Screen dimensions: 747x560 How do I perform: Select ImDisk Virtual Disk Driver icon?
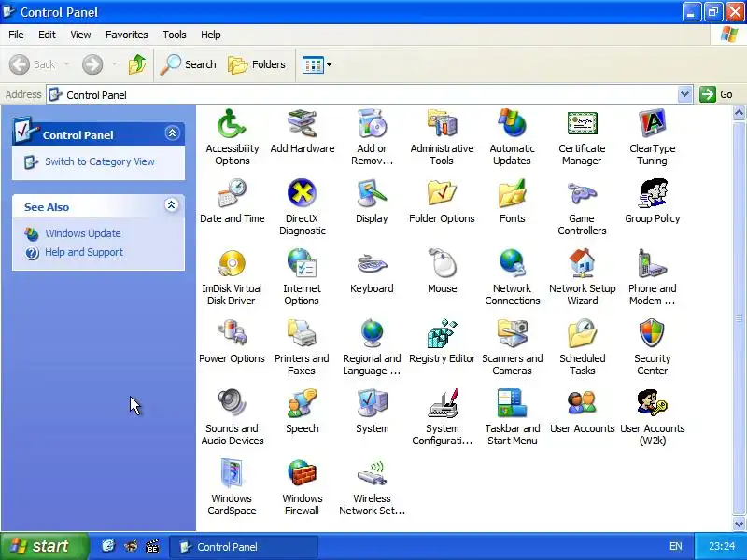(232, 263)
